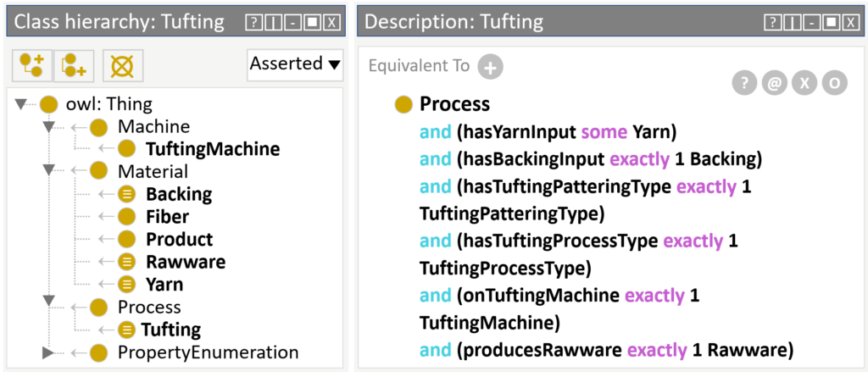Viewport: 868px width, 377px height.
Task: Collapse the owl: Thing root node
Action: coord(21,103)
